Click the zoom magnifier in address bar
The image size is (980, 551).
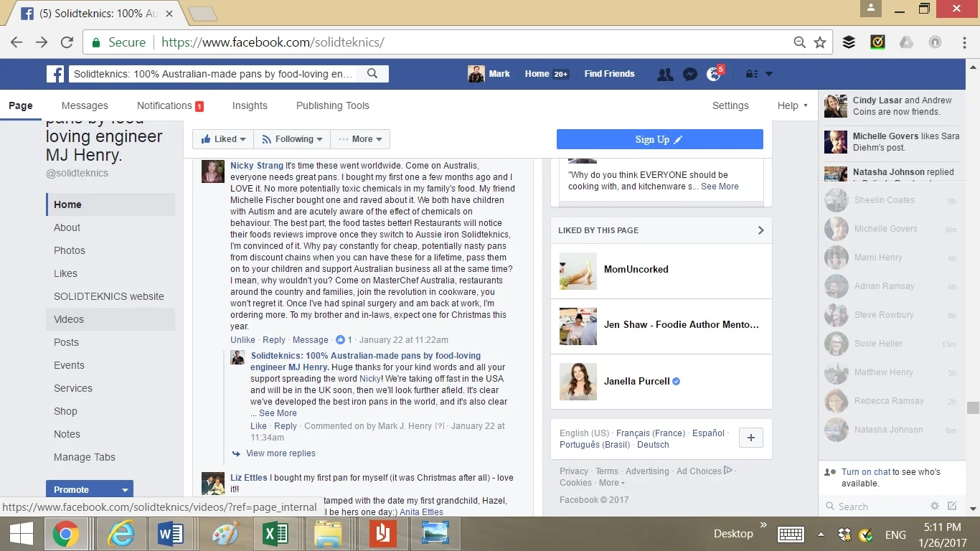coord(799,42)
